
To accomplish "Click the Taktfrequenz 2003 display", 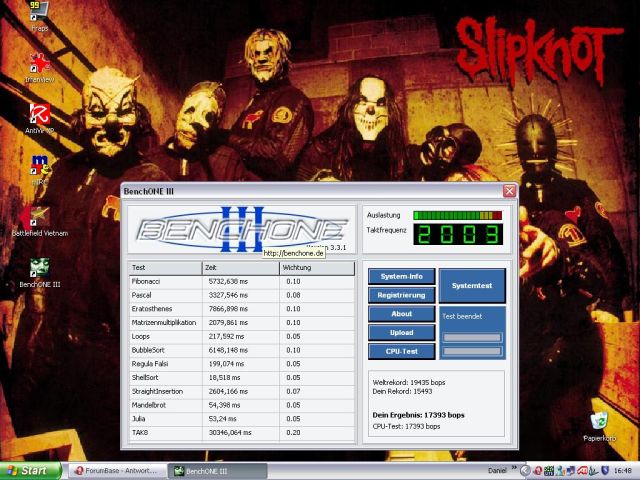I will [x=458, y=234].
